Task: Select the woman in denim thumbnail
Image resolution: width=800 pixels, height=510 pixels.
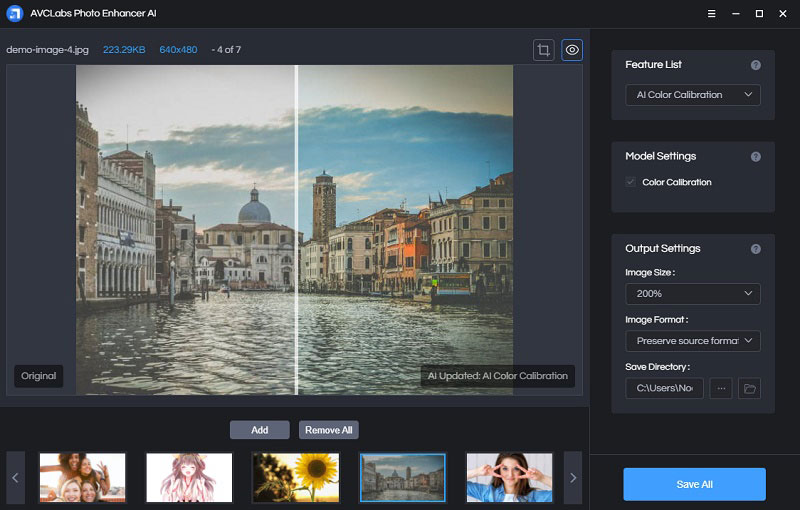Action: tap(509, 478)
